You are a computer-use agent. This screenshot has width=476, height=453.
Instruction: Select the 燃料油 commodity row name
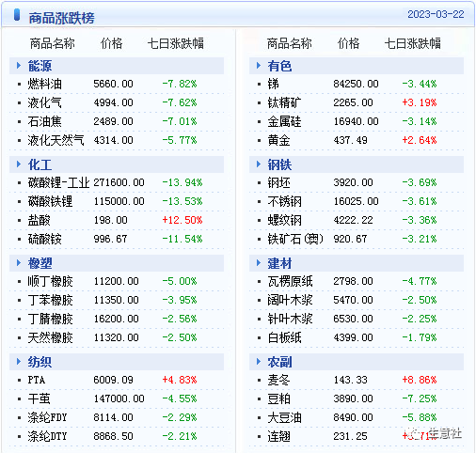pos(45,84)
